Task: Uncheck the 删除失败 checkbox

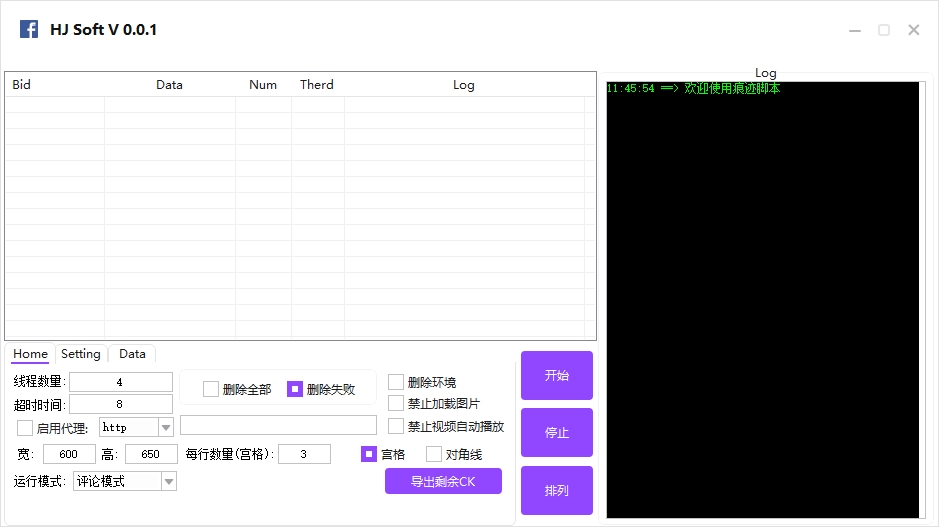Action: pyautogui.click(x=295, y=389)
